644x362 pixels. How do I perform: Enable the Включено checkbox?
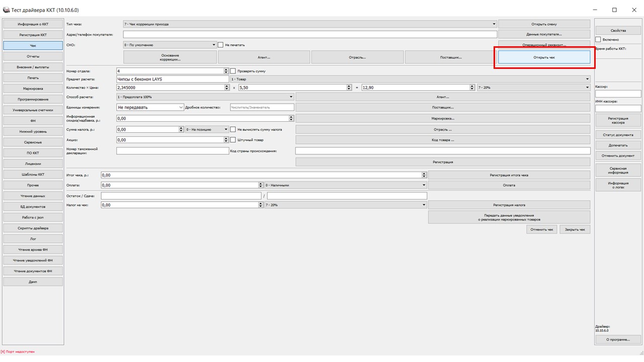coord(598,39)
